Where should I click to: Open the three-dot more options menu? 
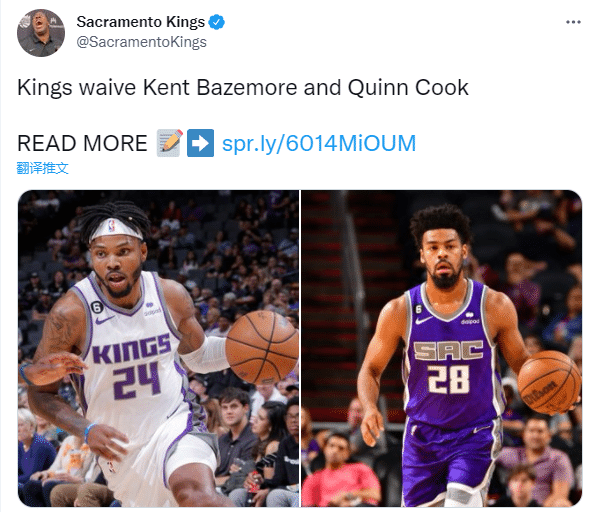(x=573, y=22)
